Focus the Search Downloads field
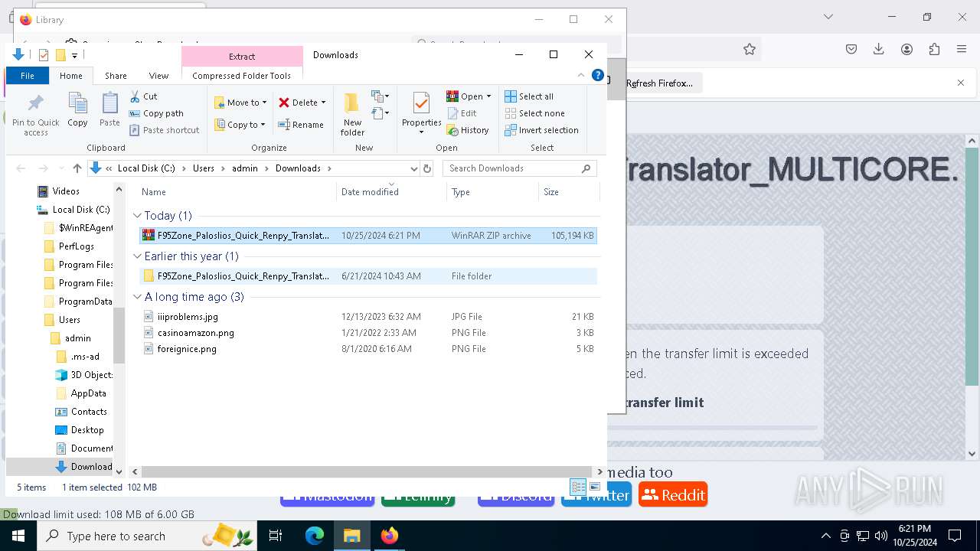 coord(518,168)
